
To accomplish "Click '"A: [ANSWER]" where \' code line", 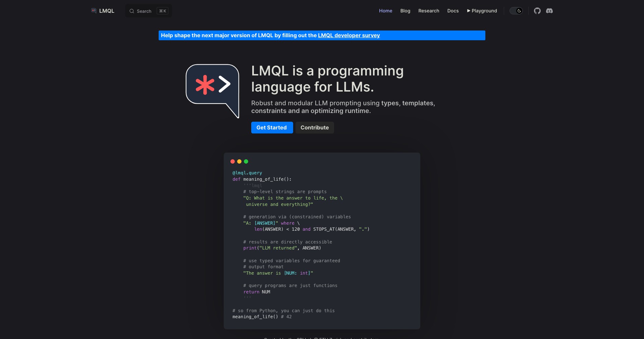I will pos(271,223).
